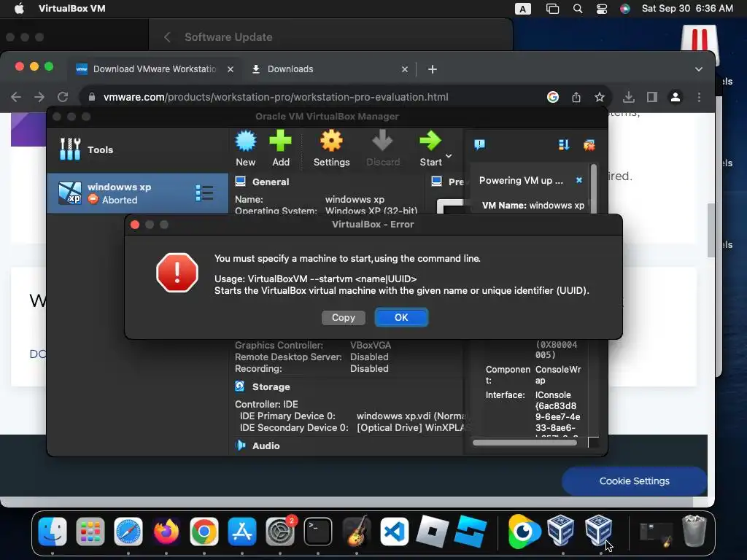Dismiss the Powering VM up notification
Viewport: 747px width, 560px height.
tap(578, 180)
